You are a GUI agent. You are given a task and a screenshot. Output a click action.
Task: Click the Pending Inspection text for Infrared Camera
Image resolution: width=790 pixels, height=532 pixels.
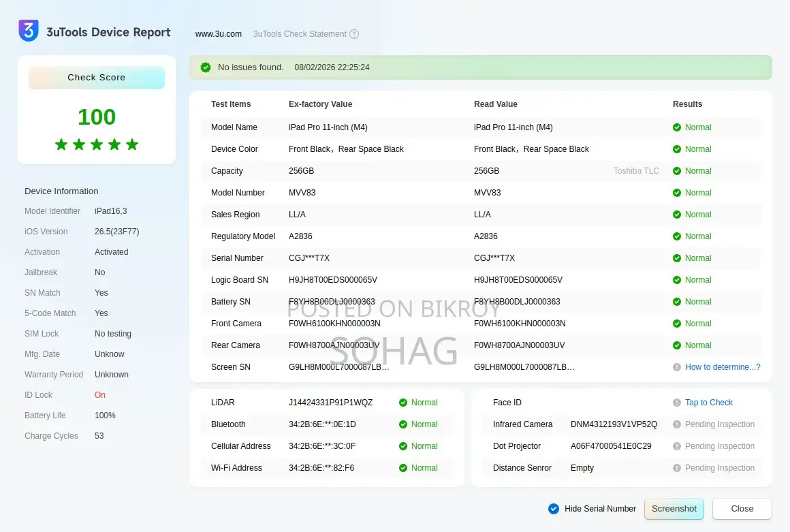[x=719, y=424]
